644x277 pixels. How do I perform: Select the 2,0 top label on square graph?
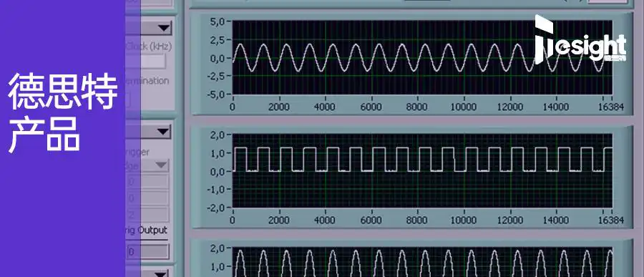218,135
